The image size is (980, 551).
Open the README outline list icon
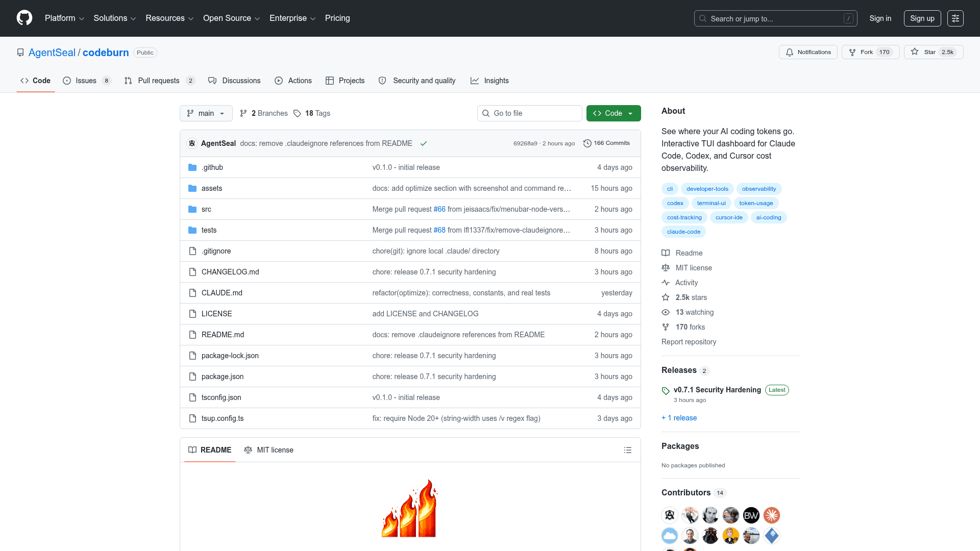coord(628,450)
